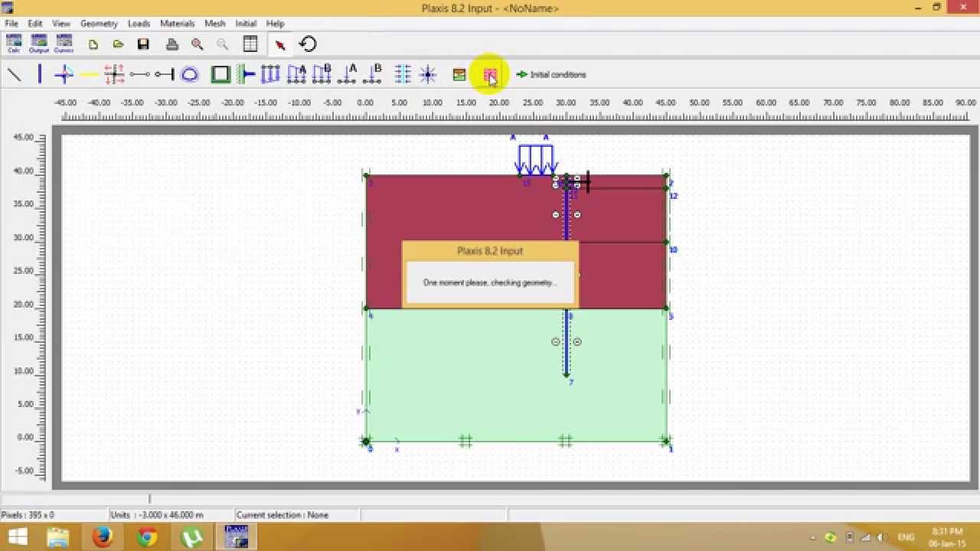Screen dimensions: 980x551
Task: Launch Firefox from the taskbar
Action: point(103,537)
